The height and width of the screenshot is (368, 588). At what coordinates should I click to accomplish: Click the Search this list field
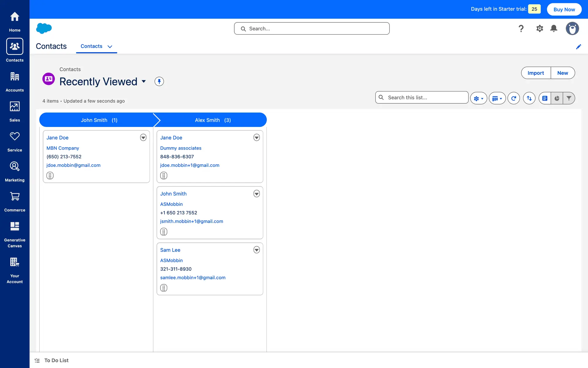click(x=426, y=98)
